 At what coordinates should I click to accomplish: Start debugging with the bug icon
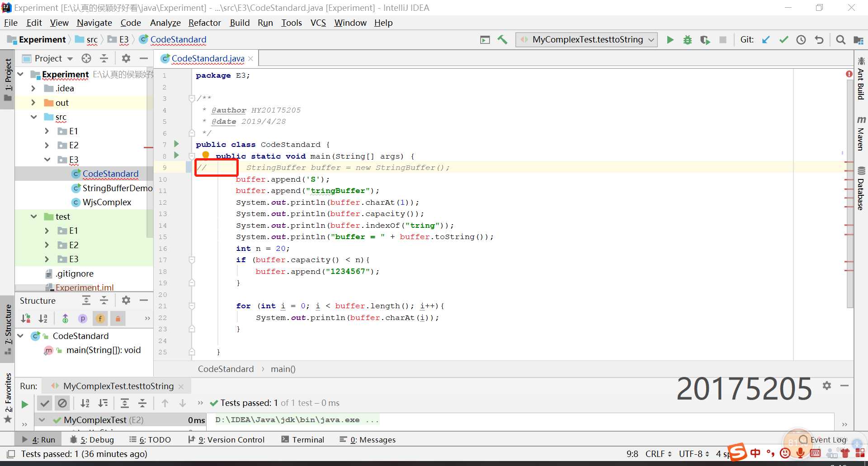coord(687,40)
